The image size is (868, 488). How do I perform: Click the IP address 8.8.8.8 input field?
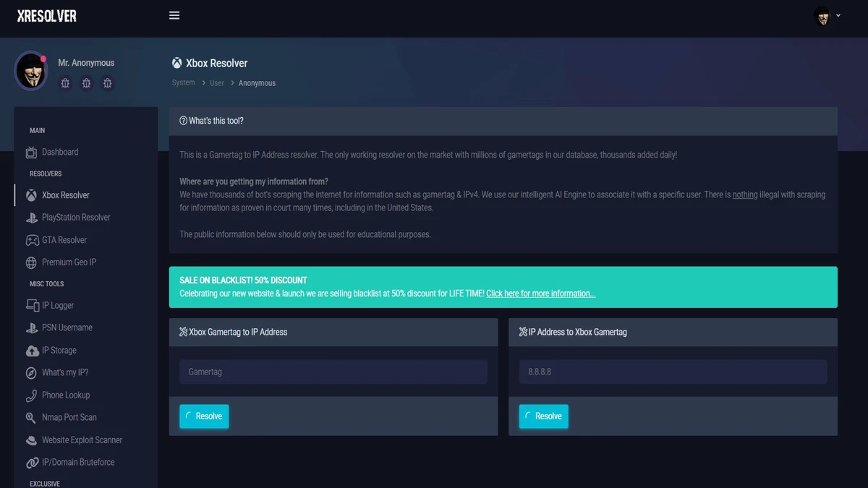coord(672,372)
